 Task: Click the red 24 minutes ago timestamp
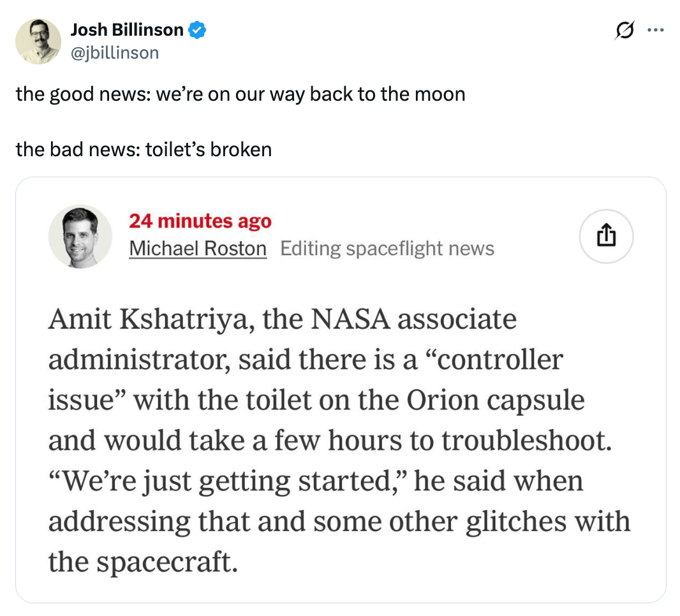point(200,221)
